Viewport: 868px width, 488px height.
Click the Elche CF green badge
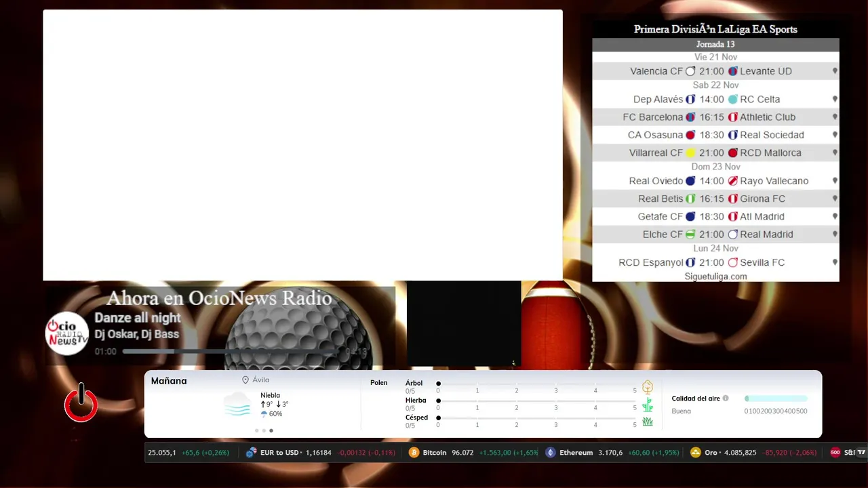click(x=690, y=235)
